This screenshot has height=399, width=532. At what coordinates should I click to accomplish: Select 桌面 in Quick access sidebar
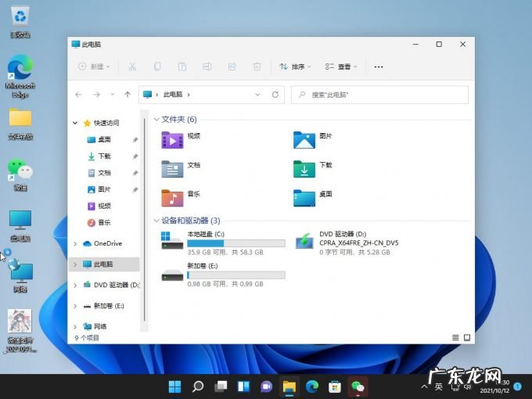point(104,139)
